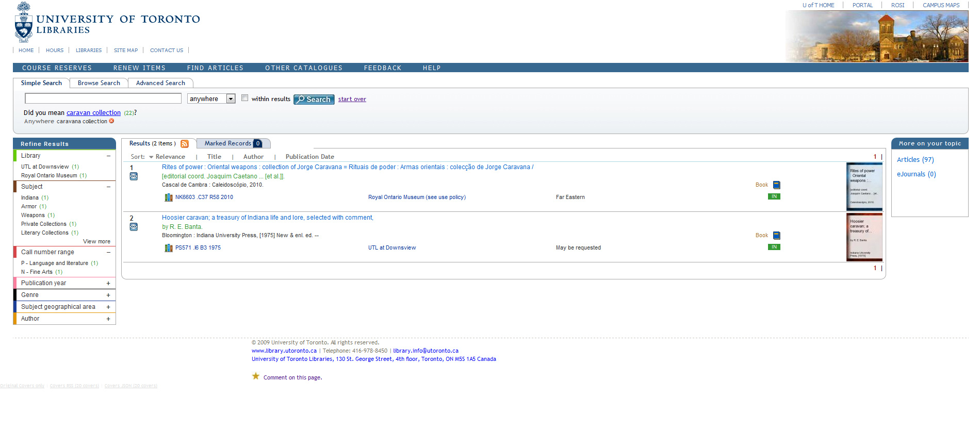The width and height of the screenshot is (980, 430).
Task: Open the Marked Records tab
Action: (228, 143)
